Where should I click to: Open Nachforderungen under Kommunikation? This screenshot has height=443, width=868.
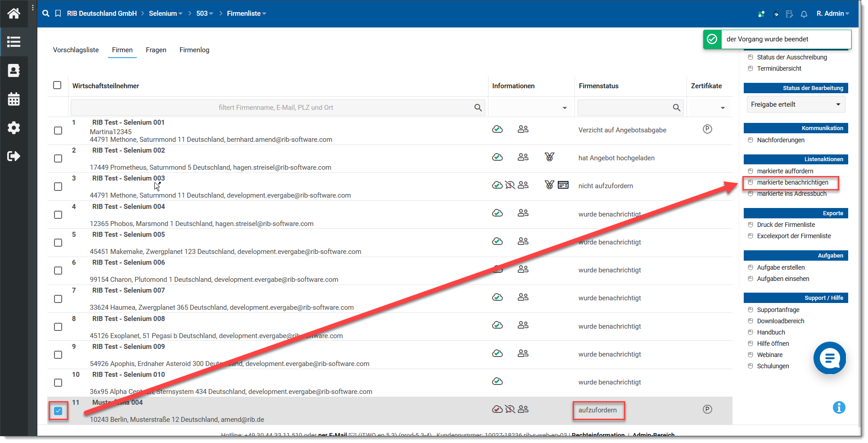pyautogui.click(x=781, y=140)
